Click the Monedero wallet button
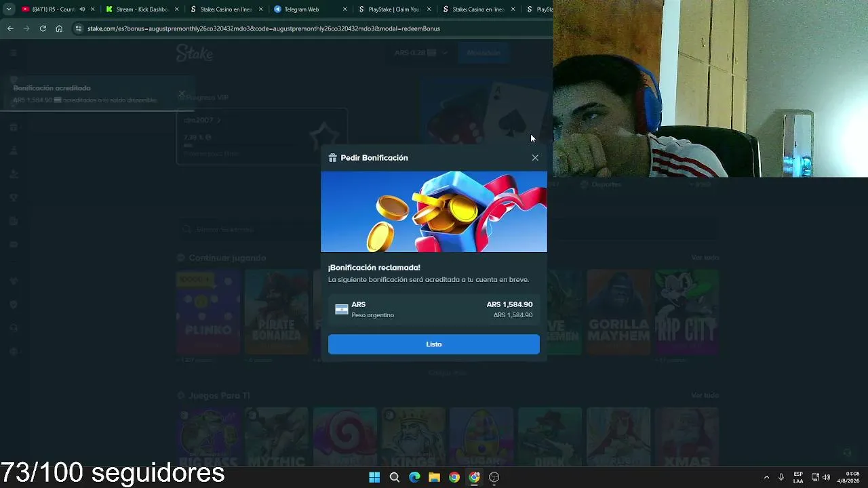This screenshot has width=868, height=488. point(484,53)
